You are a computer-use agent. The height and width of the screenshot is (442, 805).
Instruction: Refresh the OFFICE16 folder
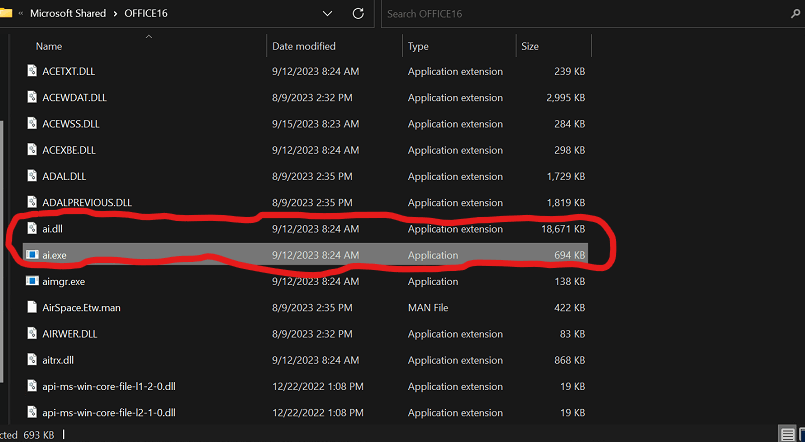pyautogui.click(x=358, y=13)
